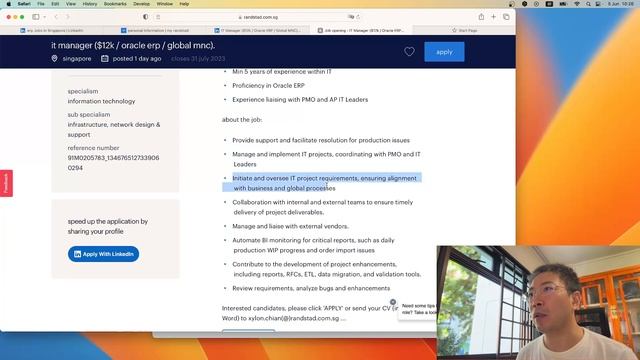Click the calendar icon beside posted date
The height and width of the screenshot is (360, 640).
coord(104,59)
